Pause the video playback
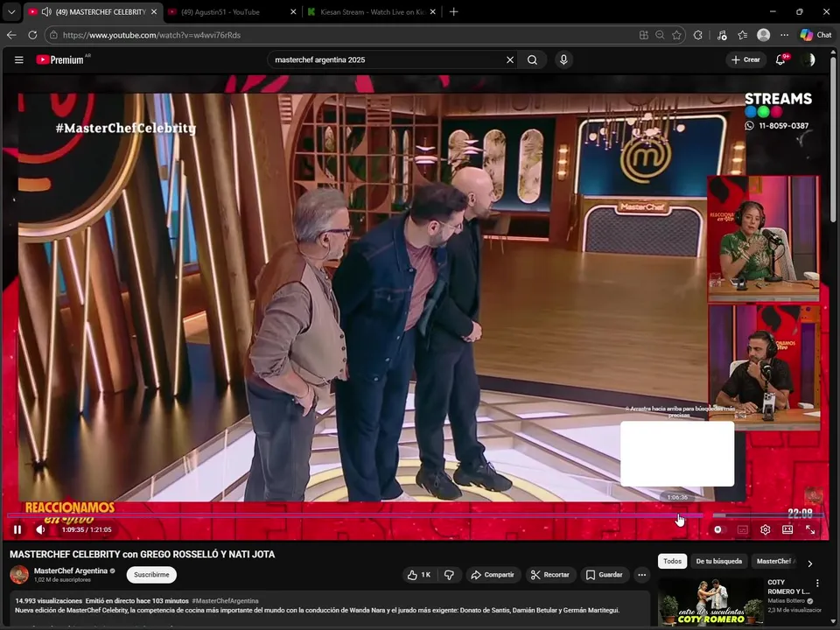The image size is (840, 630). pyautogui.click(x=17, y=529)
